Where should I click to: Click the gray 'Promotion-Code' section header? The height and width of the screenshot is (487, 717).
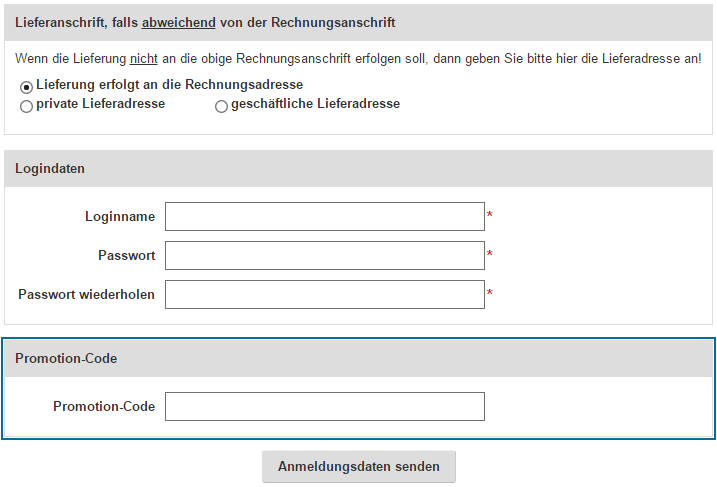[x=358, y=358]
